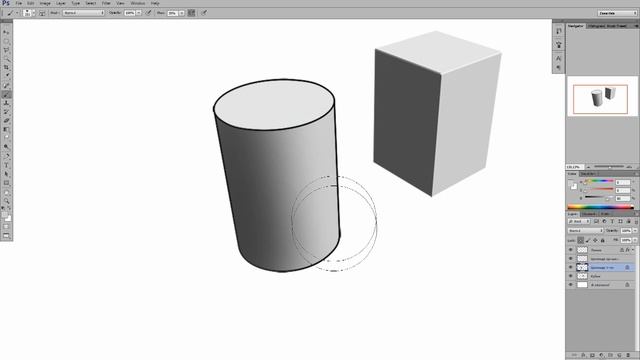The image size is (640, 360).
Task: Switch to the Swatches tab
Action: click(589, 174)
